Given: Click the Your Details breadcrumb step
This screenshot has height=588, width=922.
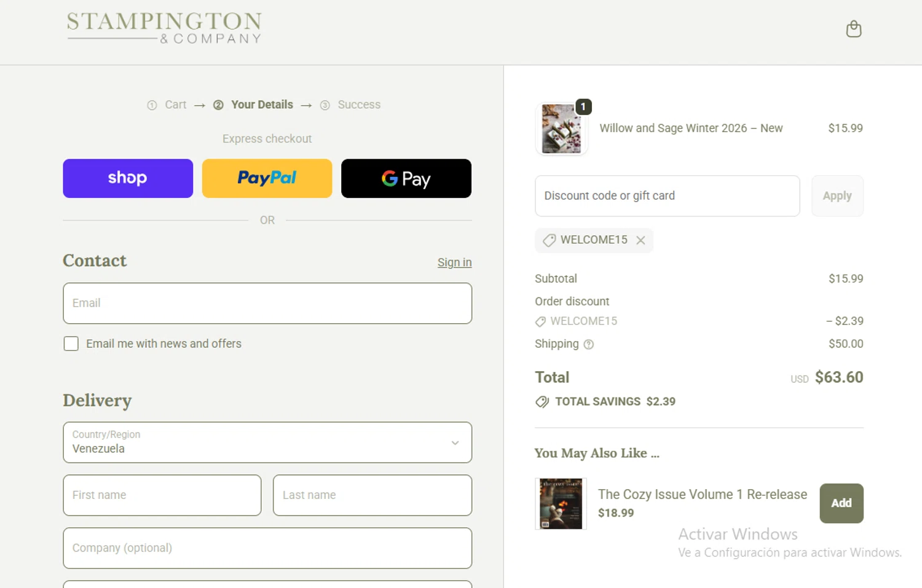Looking at the screenshot, I should pyautogui.click(x=262, y=104).
